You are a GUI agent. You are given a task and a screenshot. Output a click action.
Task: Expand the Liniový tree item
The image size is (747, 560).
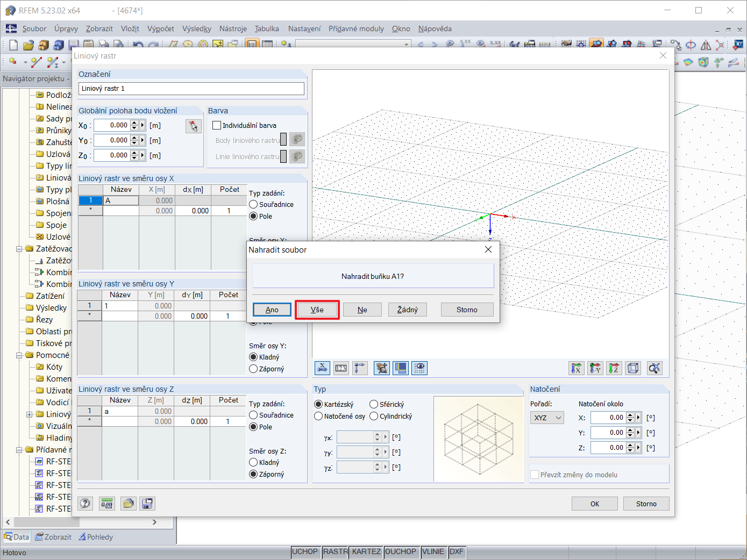click(x=30, y=414)
